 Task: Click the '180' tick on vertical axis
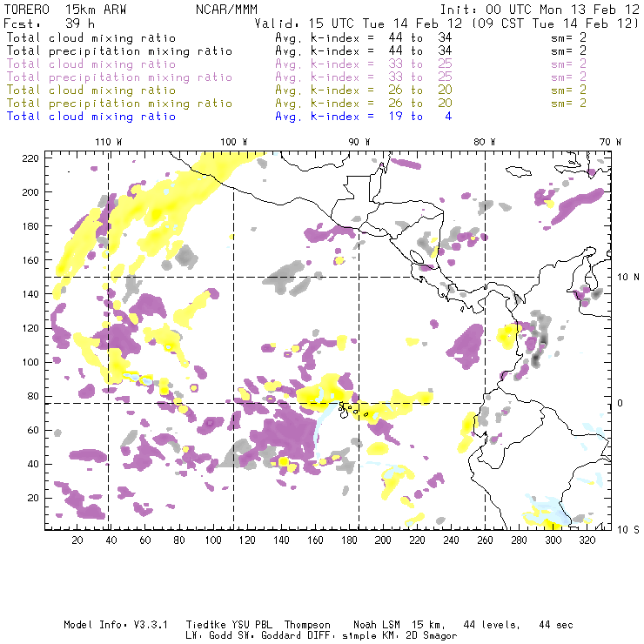(30, 226)
